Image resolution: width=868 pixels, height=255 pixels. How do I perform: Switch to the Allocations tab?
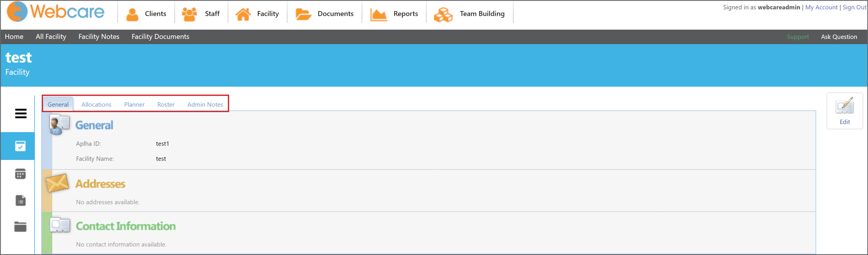pos(96,104)
